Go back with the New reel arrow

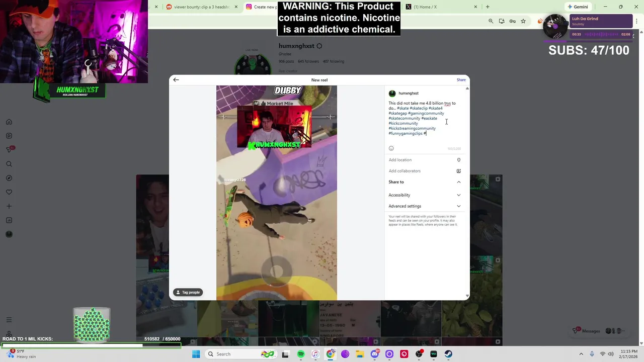pos(176,79)
